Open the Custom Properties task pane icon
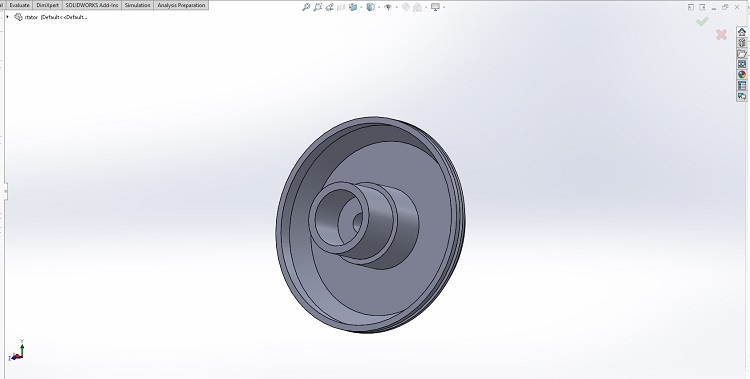The image size is (750, 379). (742, 86)
